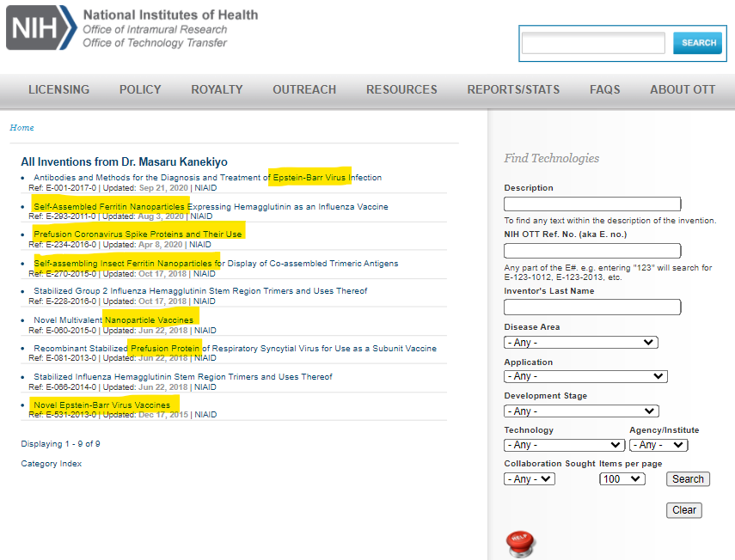Click the Description text field
The width and height of the screenshot is (735, 560).
[x=592, y=204]
